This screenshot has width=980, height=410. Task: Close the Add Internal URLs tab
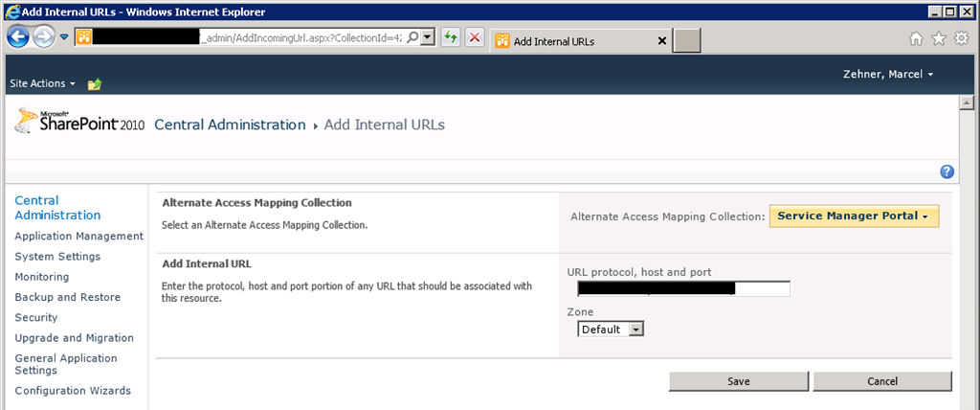coord(663,41)
